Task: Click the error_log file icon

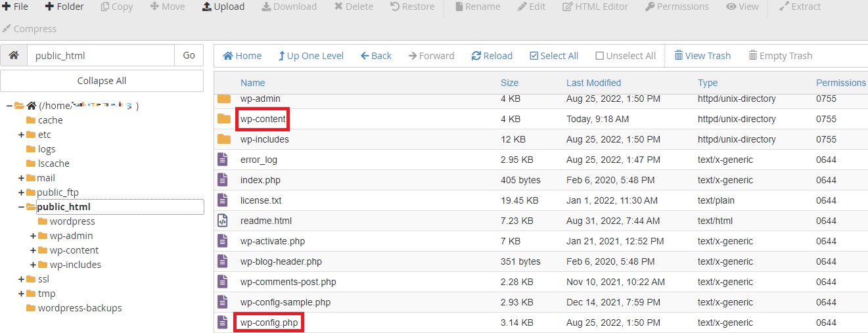Action: (x=223, y=160)
